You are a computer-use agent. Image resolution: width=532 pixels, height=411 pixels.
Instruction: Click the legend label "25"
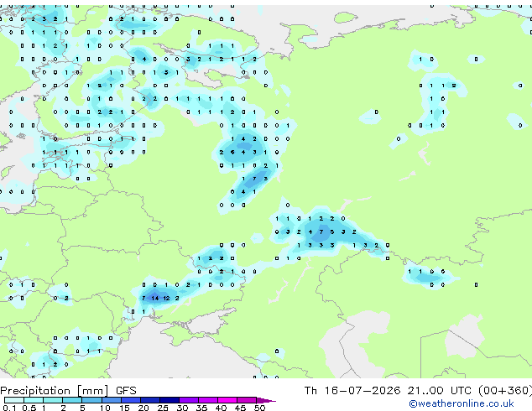(163, 408)
